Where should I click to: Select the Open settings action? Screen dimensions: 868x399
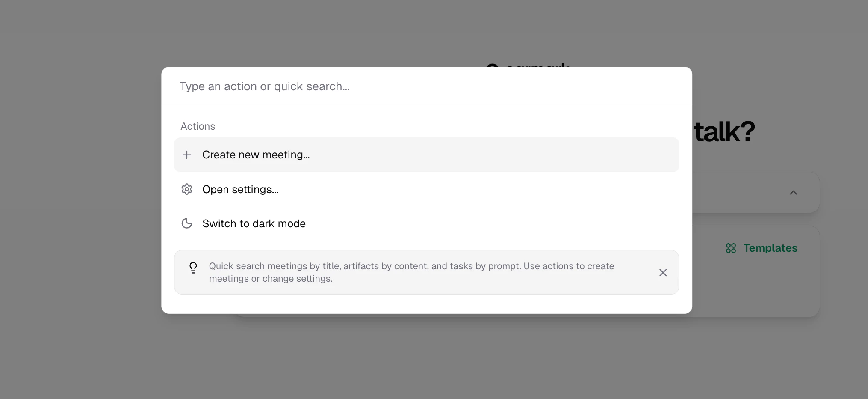[x=240, y=189]
